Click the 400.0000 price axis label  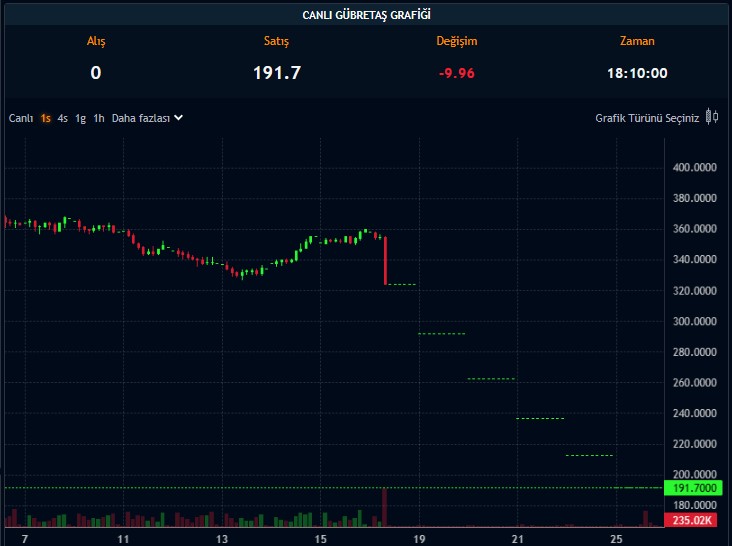695,168
